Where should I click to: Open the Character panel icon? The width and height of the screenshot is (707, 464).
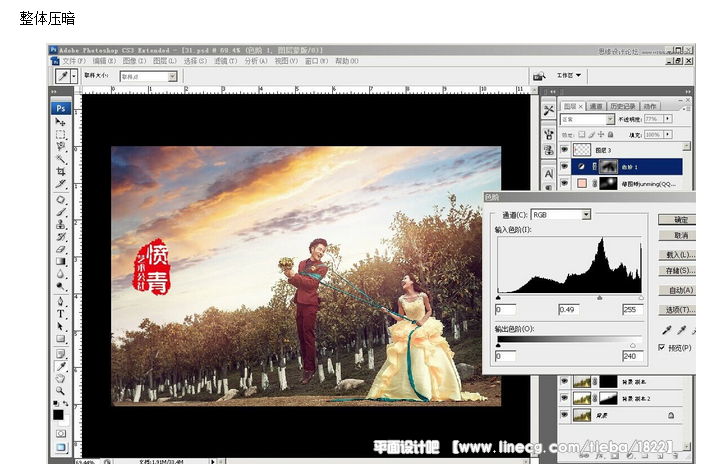(549, 174)
